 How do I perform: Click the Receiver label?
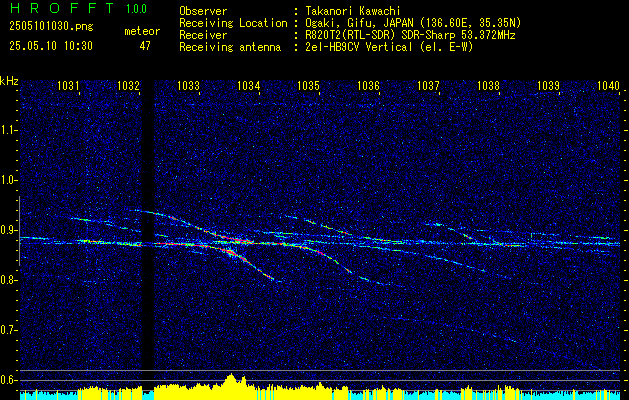(203, 35)
